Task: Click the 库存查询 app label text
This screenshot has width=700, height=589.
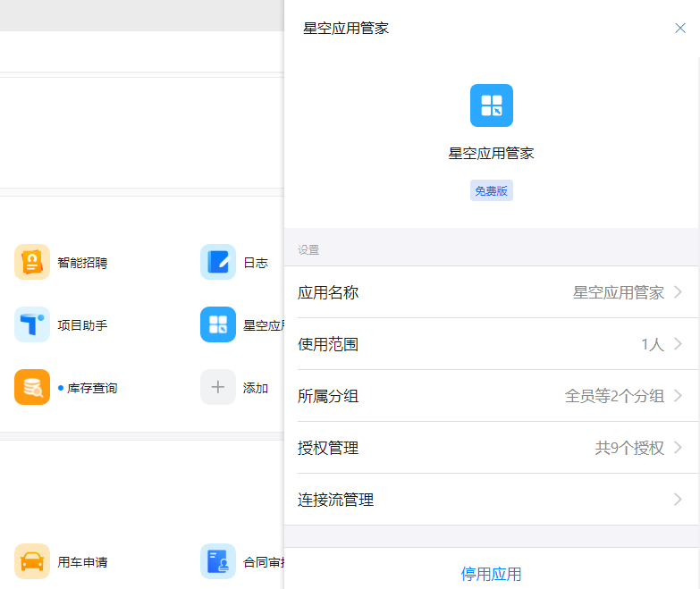Action: 92,388
